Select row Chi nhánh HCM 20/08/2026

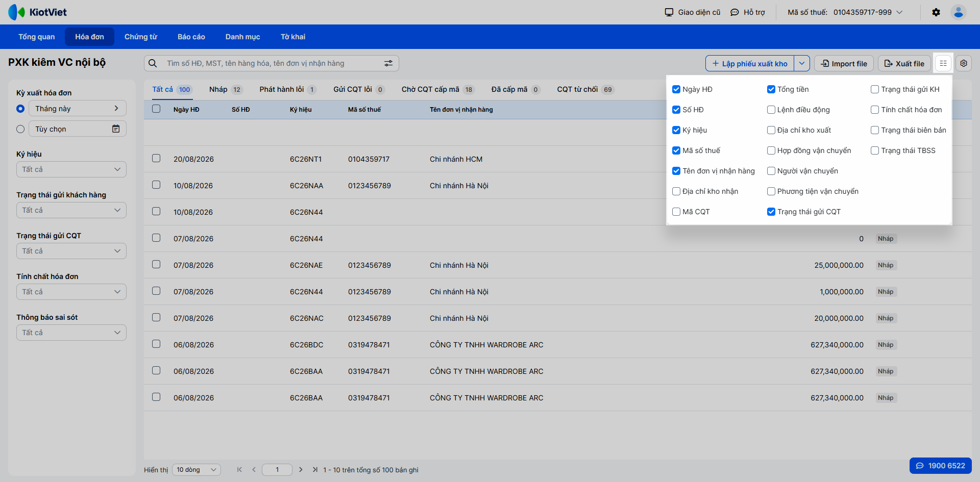[156, 158]
